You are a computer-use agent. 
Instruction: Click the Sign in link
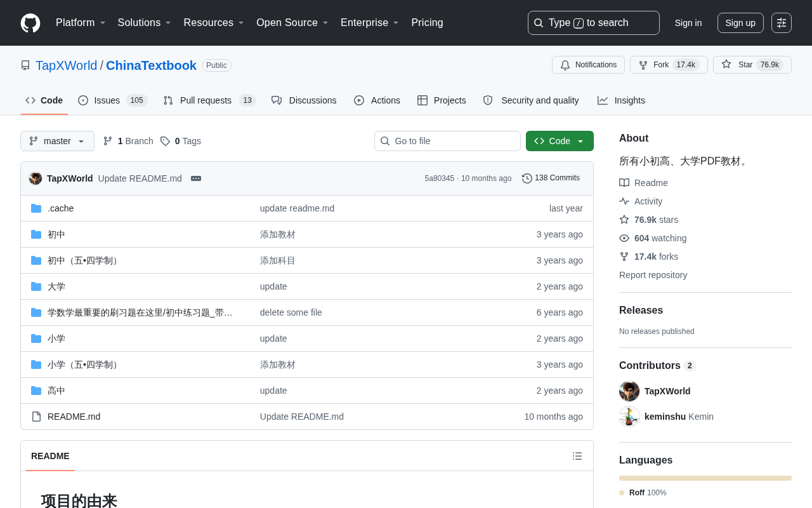coord(688,23)
